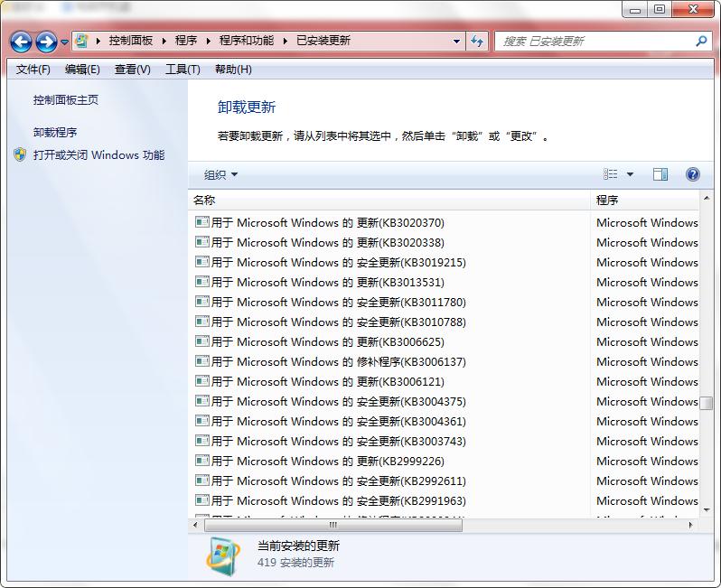This screenshot has height=588, width=721.
Task: Click the icon of the KB2999226 update
Action: click(x=201, y=461)
